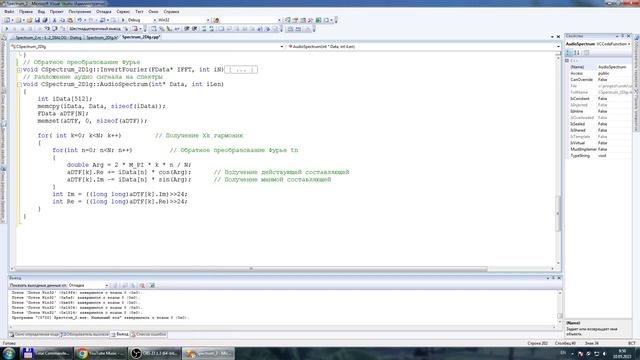640x360 pixels.
Task: Toggle auto-hide pin on Properties panel
Action: click(622, 36)
